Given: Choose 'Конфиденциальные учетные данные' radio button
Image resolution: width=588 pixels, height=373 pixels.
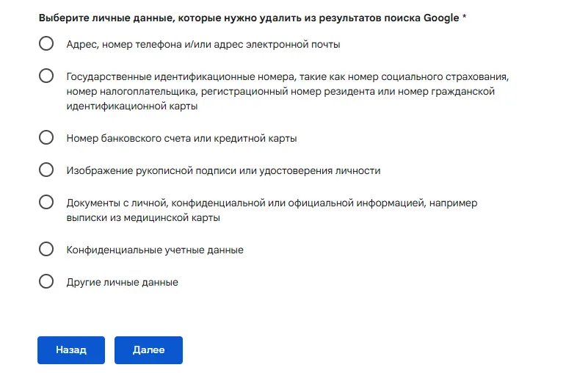Looking at the screenshot, I should click(46, 249).
